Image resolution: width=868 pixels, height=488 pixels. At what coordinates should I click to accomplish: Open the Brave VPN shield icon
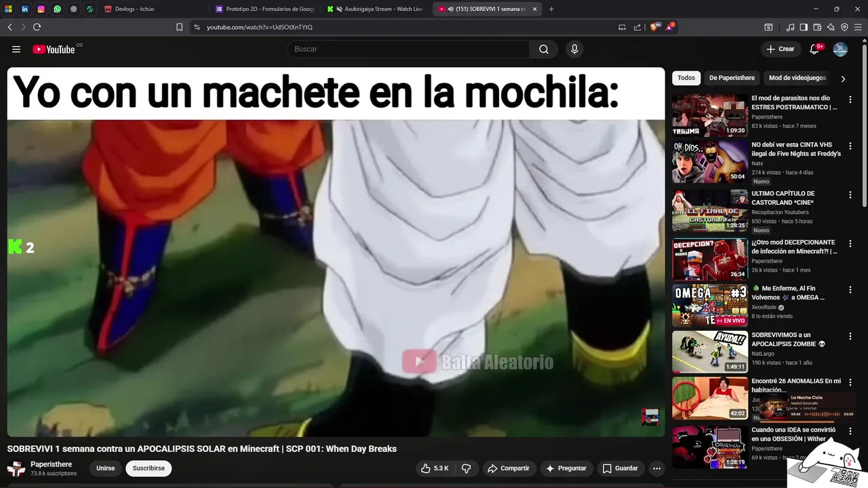[844, 27]
